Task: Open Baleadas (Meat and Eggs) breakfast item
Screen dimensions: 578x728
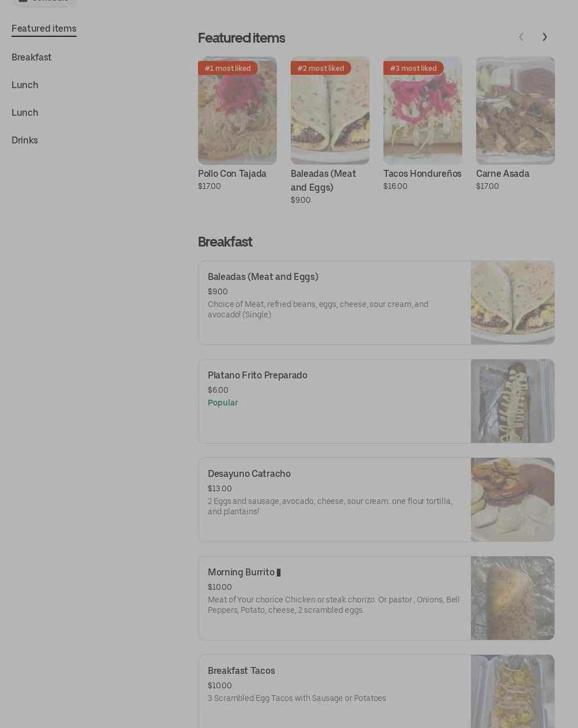Action: 377,302
